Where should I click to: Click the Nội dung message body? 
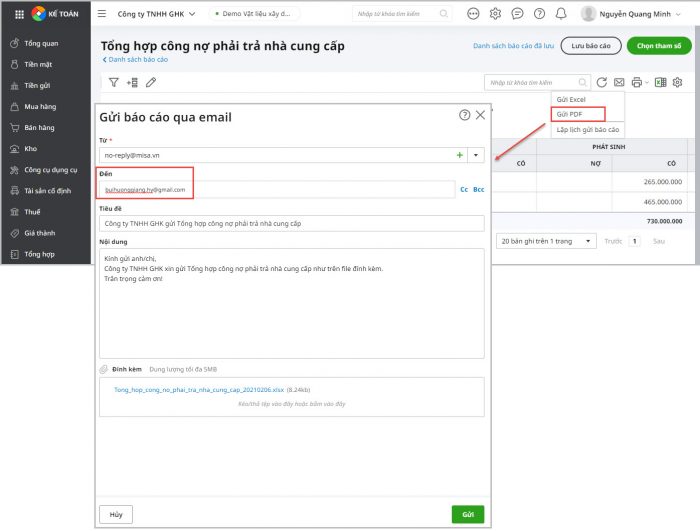coord(292,303)
